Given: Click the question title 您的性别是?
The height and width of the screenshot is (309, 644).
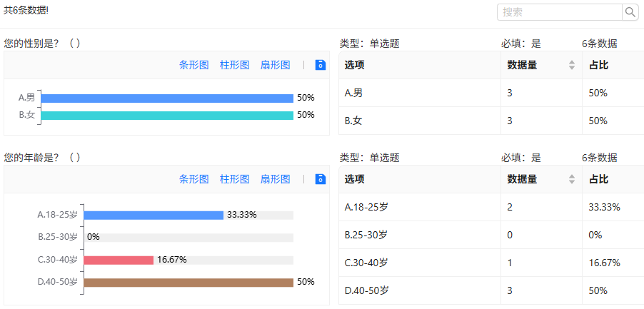Looking at the screenshot, I should [42, 43].
